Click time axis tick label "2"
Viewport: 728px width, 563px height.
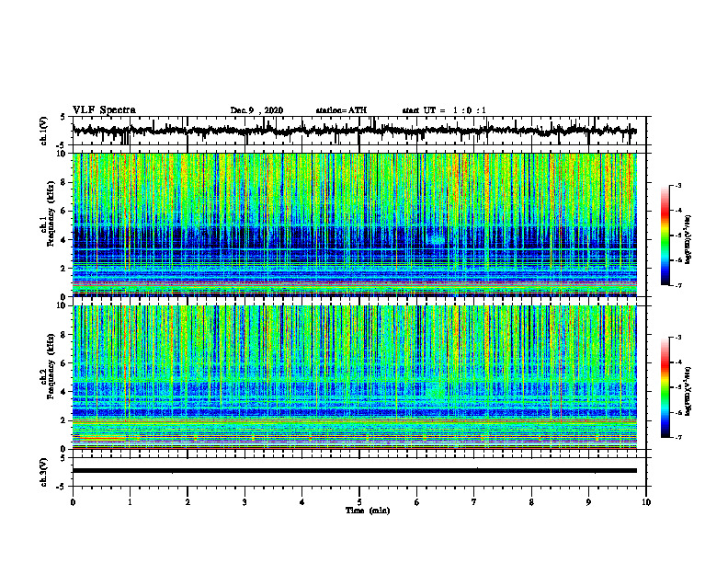tap(188, 502)
